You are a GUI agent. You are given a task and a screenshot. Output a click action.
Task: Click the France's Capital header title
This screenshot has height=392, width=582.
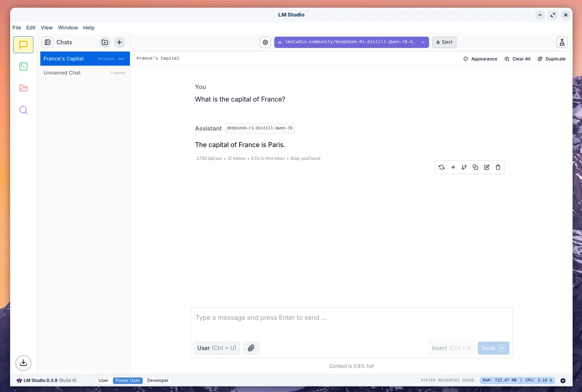point(158,58)
